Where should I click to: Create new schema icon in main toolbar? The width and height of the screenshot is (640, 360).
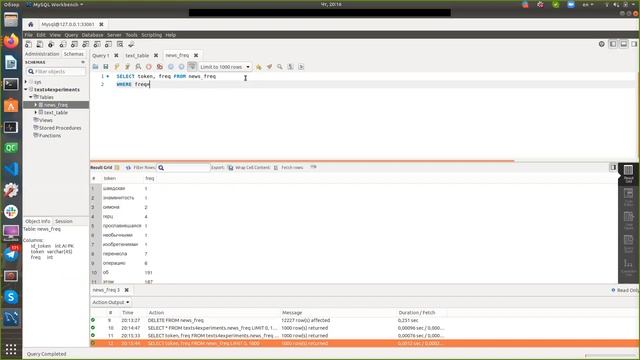(63, 44)
